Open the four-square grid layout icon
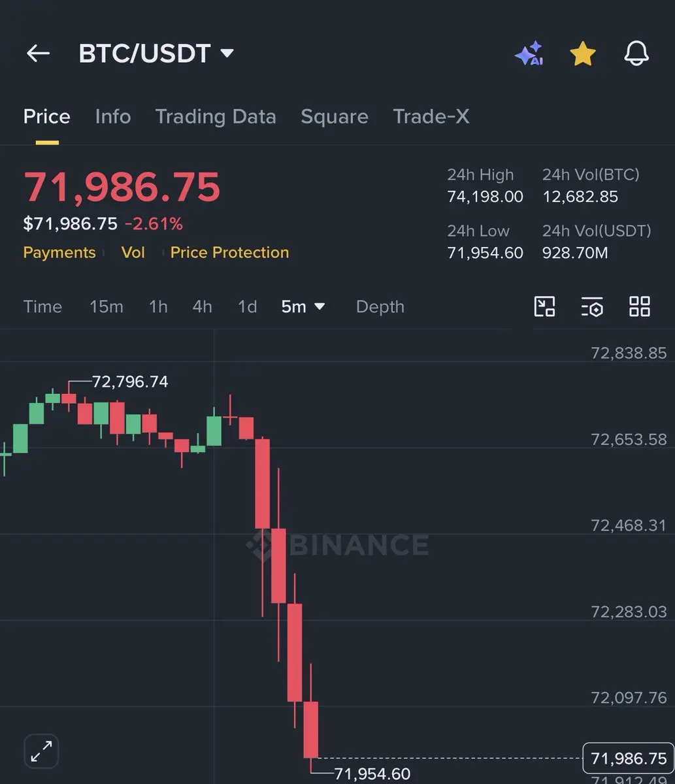 coord(640,306)
